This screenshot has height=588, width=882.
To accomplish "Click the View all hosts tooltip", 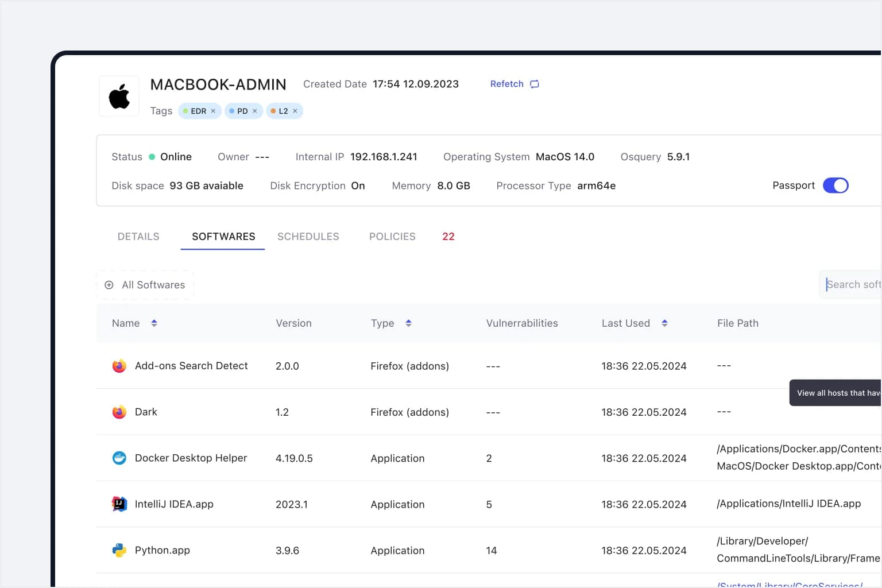I will coord(835,393).
